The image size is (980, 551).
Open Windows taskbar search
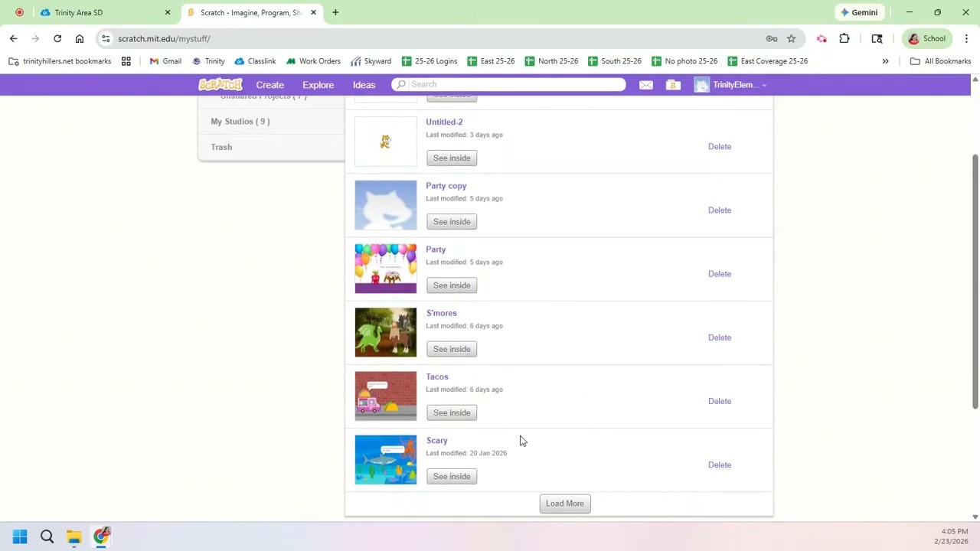point(47,536)
